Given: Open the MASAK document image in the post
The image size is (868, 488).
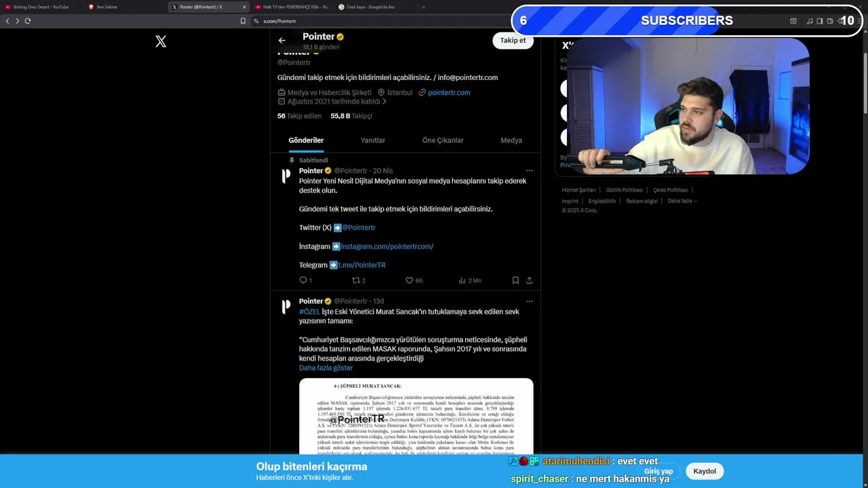Looking at the screenshot, I should (x=416, y=416).
